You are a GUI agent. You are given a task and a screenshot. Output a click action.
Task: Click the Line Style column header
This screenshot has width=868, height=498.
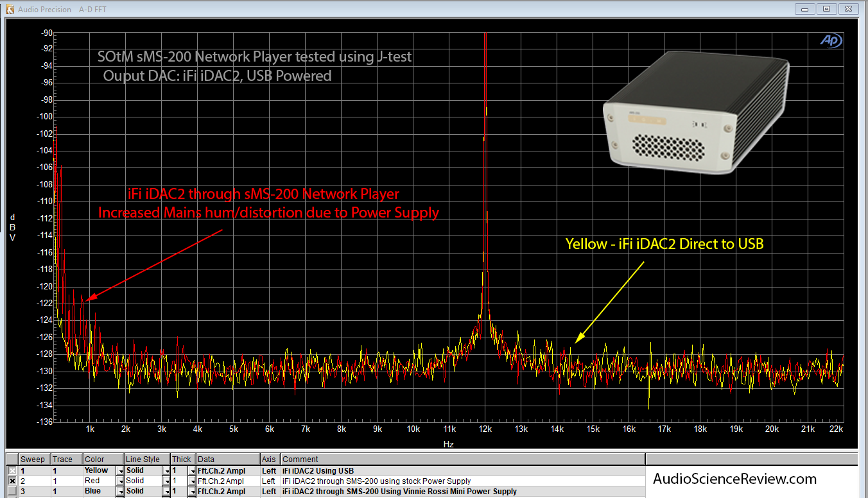pyautogui.click(x=147, y=459)
